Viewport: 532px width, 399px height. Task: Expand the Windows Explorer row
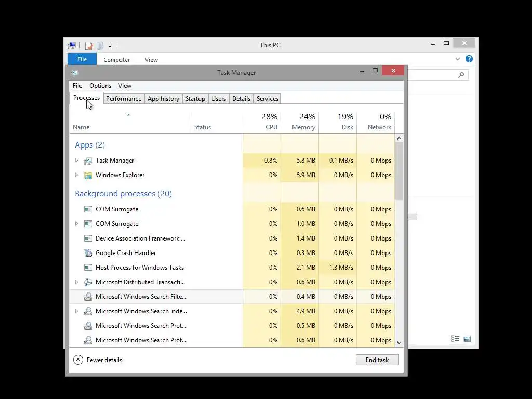tap(77, 175)
